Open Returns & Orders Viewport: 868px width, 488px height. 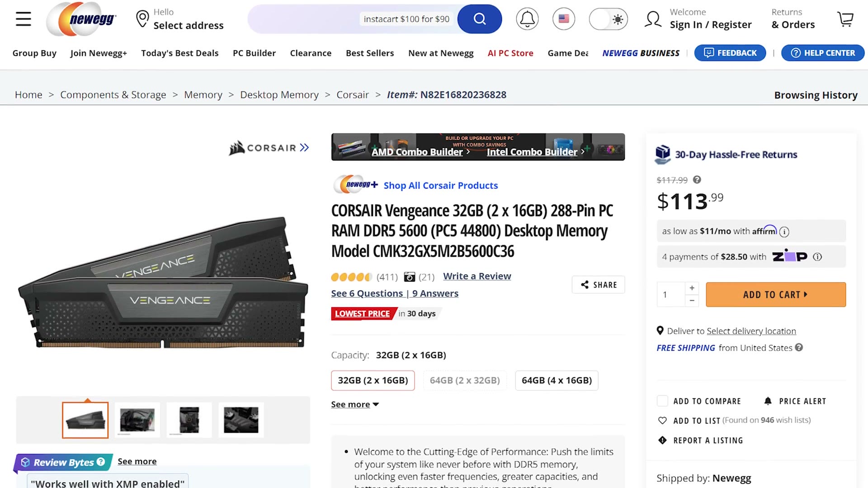tap(793, 19)
